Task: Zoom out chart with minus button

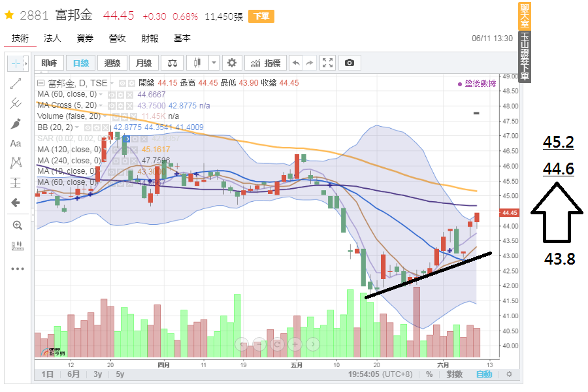Action: pyautogui.click(x=259, y=344)
